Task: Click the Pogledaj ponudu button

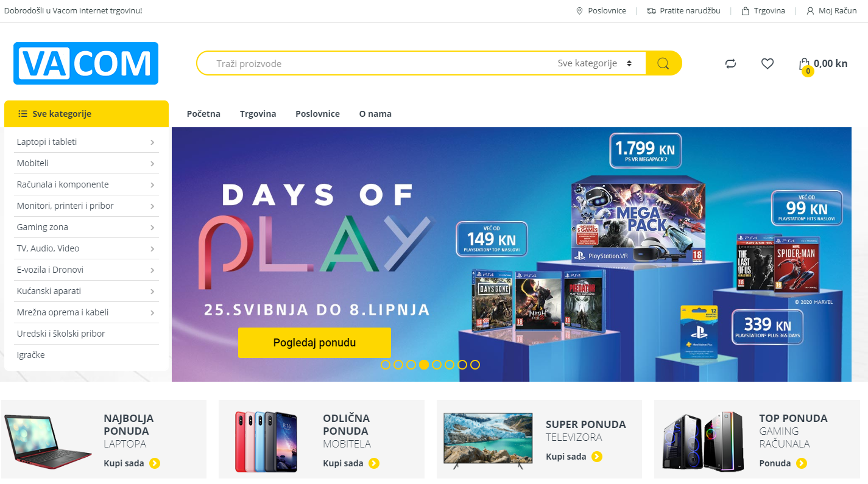Action: (314, 343)
